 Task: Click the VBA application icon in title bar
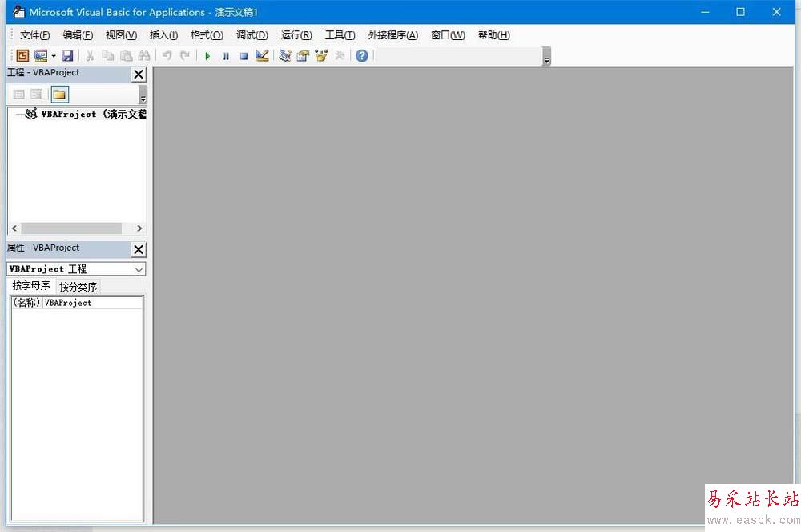18,12
